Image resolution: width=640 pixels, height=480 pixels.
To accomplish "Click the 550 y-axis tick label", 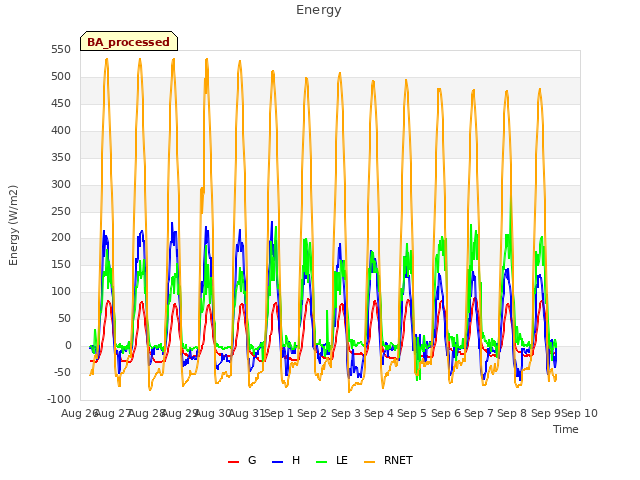I will click(x=61, y=50).
